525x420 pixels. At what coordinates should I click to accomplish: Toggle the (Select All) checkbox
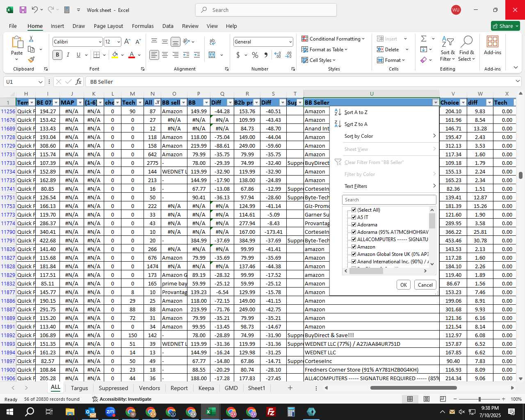[354, 210]
